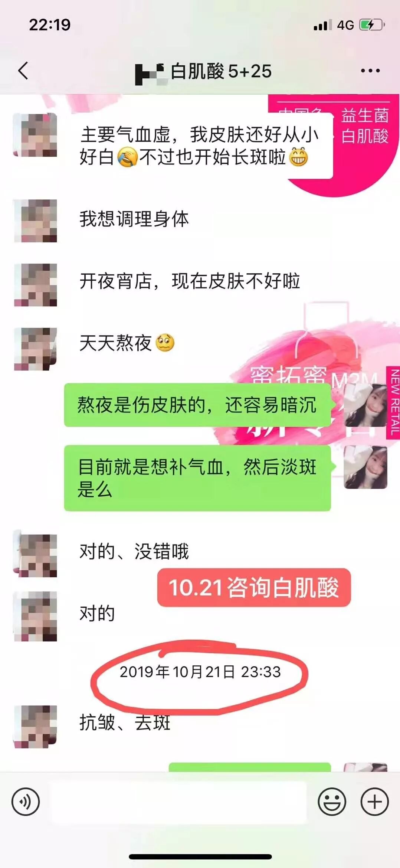This screenshot has height=868, width=400.
Task: Tap the pixelated avatar beside 我想调理身体
Action: pos(36,221)
